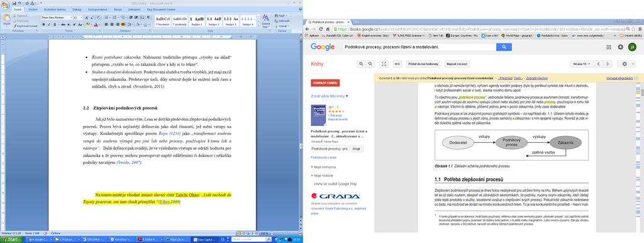Open Google Books settings gear

625,64
